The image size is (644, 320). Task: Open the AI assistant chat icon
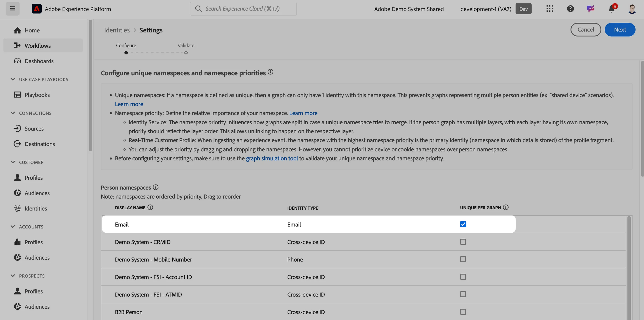click(x=591, y=9)
